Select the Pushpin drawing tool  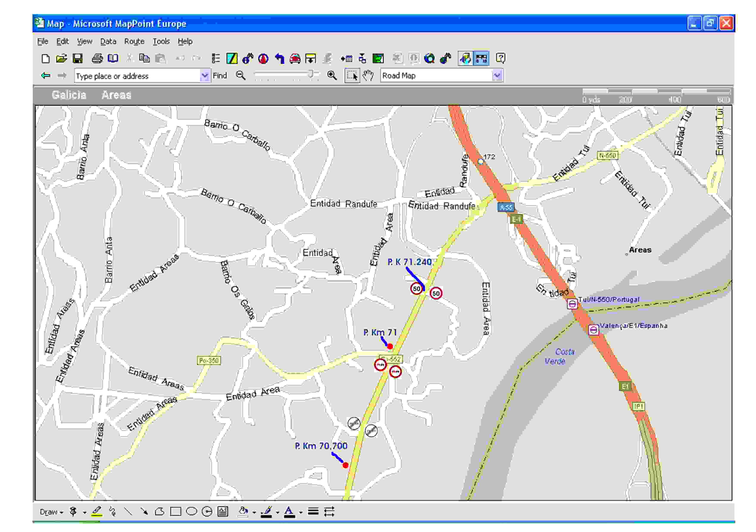pos(73,511)
